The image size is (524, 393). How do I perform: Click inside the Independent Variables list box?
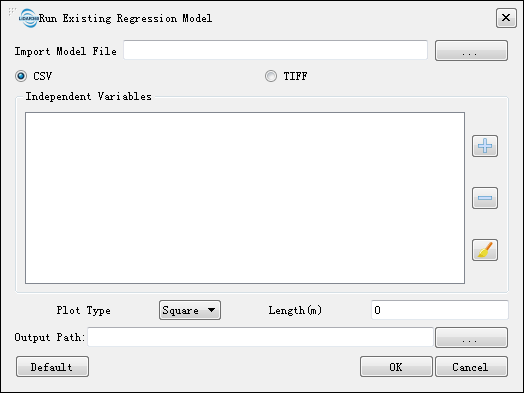tap(245, 198)
